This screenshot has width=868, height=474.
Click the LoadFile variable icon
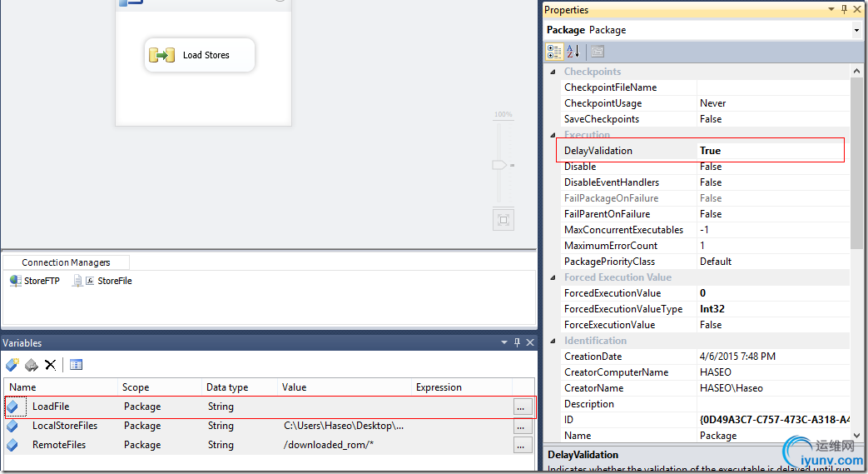coord(12,407)
